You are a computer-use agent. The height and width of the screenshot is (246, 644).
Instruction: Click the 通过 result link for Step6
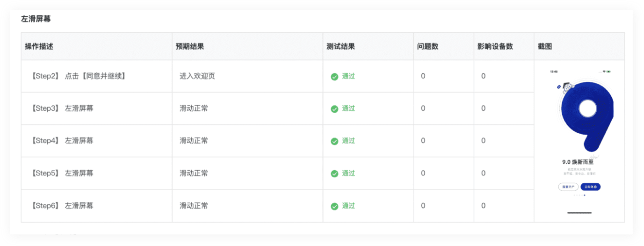tap(348, 206)
